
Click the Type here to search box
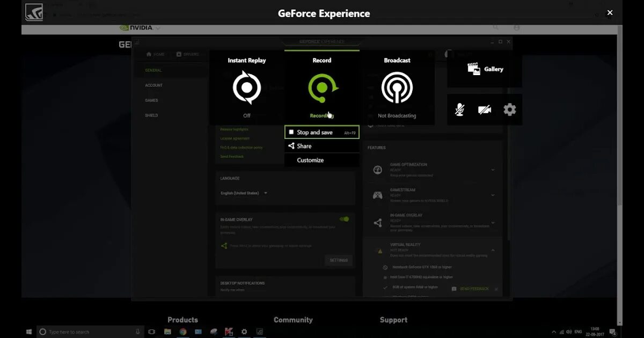pyautogui.click(x=90, y=332)
